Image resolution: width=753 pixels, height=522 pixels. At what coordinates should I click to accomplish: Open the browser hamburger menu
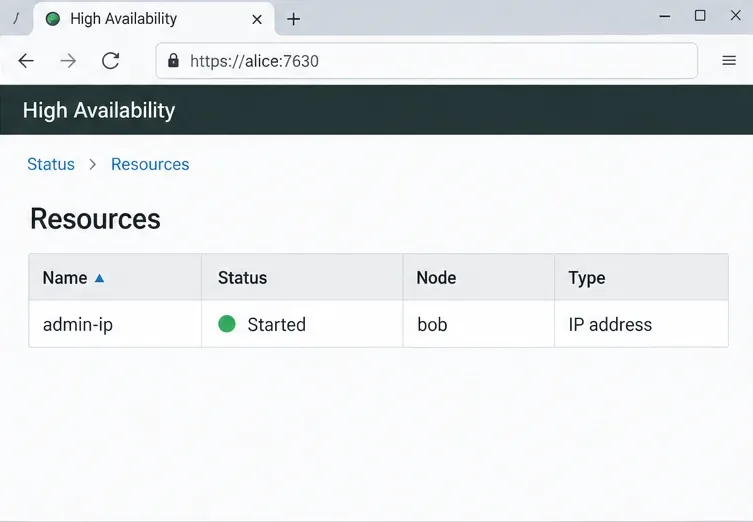click(729, 61)
